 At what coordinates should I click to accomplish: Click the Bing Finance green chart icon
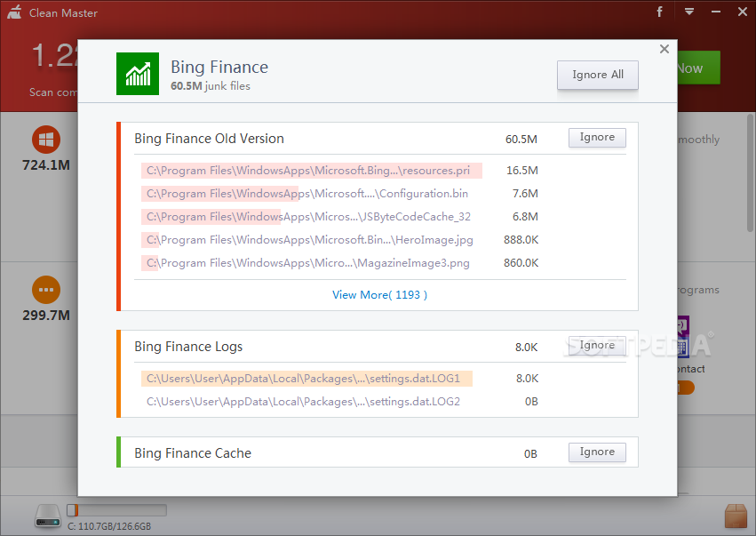click(138, 74)
